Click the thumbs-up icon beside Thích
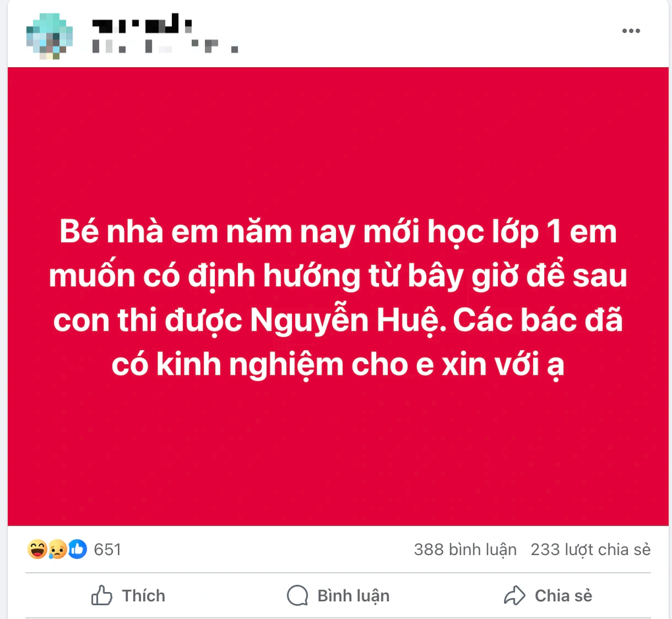 101,595
